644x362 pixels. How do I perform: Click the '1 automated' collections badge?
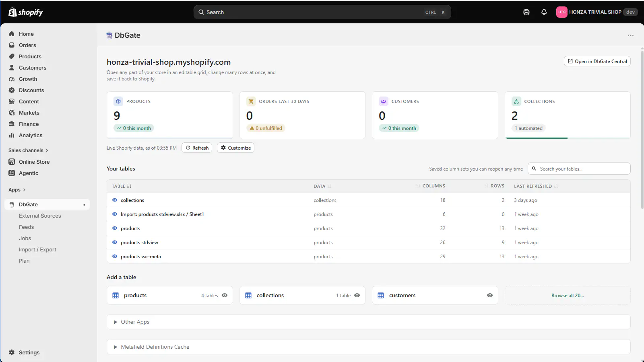coord(528,128)
